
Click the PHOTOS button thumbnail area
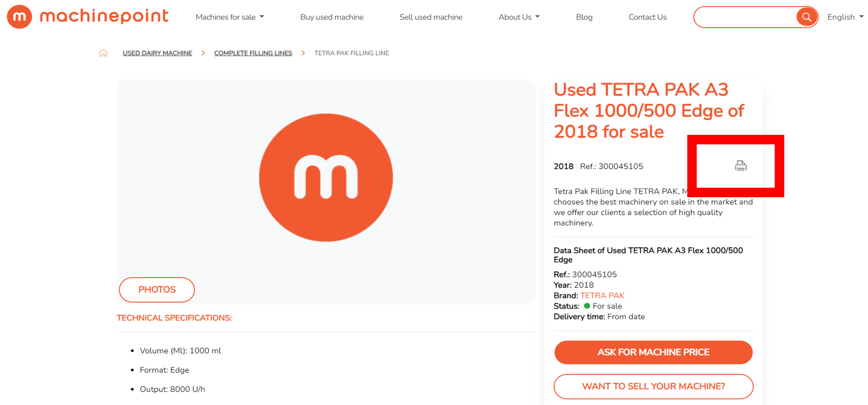tap(157, 289)
